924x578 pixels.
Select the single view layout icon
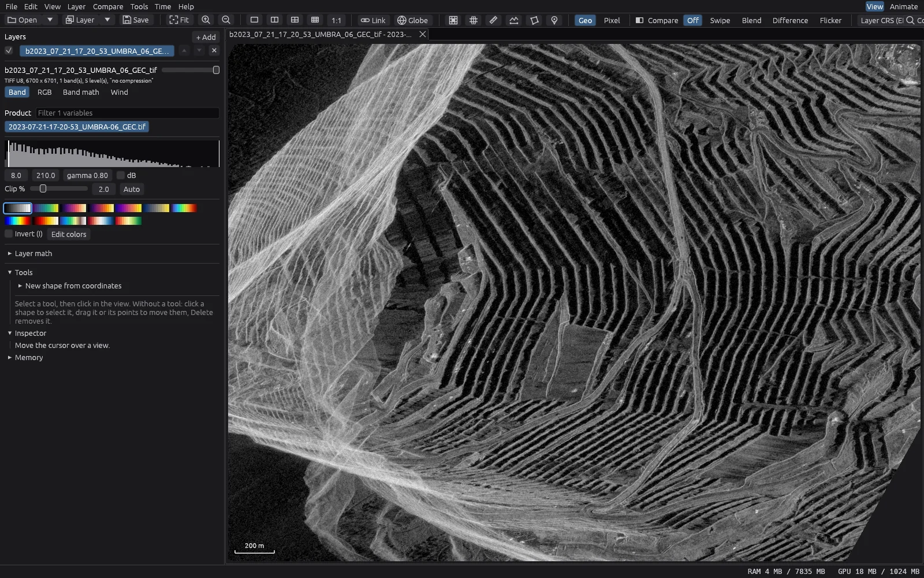click(254, 20)
